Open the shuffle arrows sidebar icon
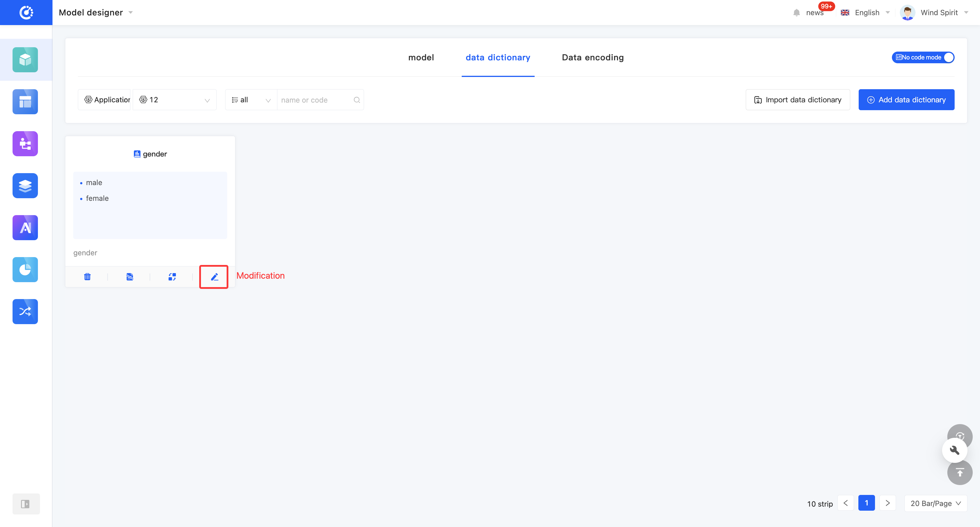This screenshot has height=527, width=980. 25,311
